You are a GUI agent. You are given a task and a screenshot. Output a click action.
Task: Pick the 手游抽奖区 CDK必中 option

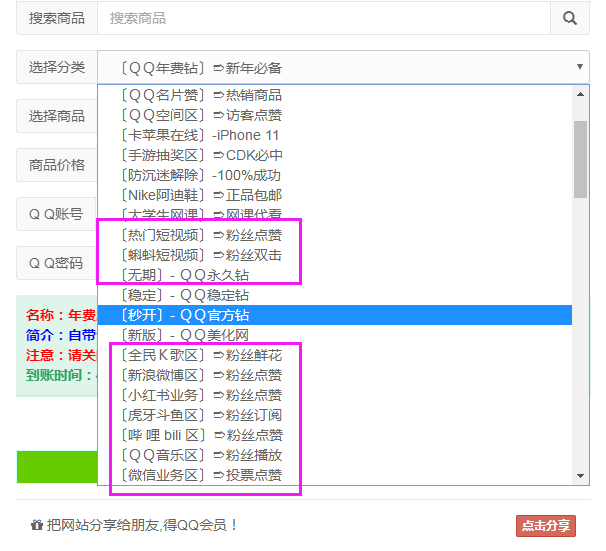tap(200, 155)
